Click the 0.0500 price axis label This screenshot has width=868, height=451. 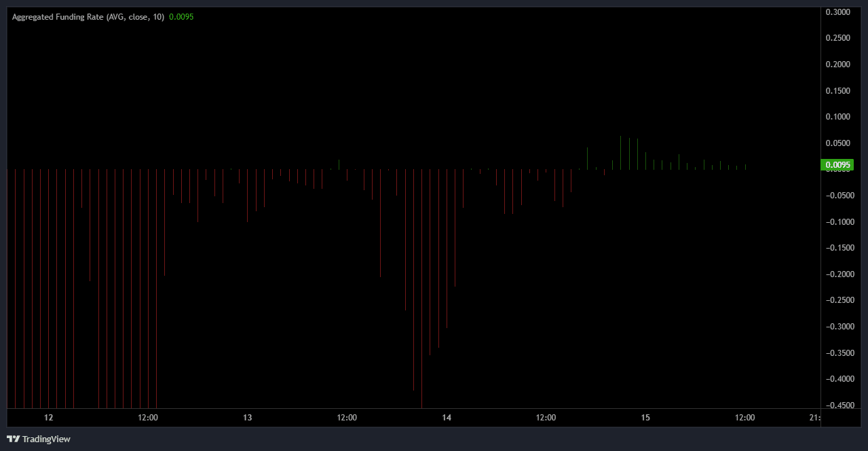[x=837, y=143]
